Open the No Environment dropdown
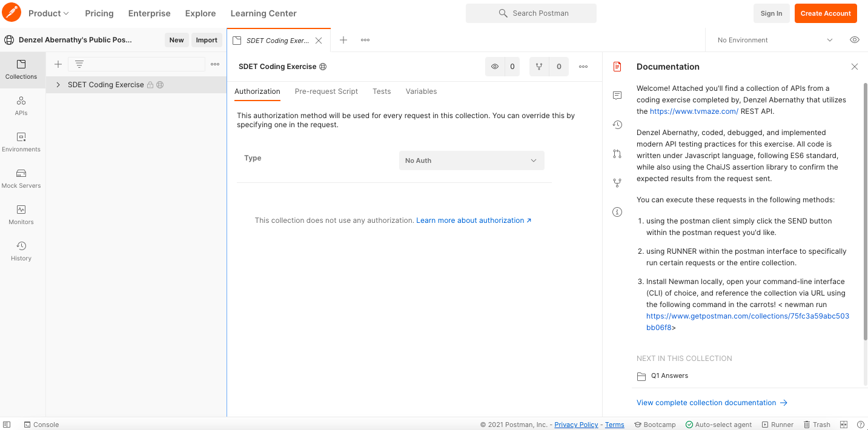 [x=775, y=40]
